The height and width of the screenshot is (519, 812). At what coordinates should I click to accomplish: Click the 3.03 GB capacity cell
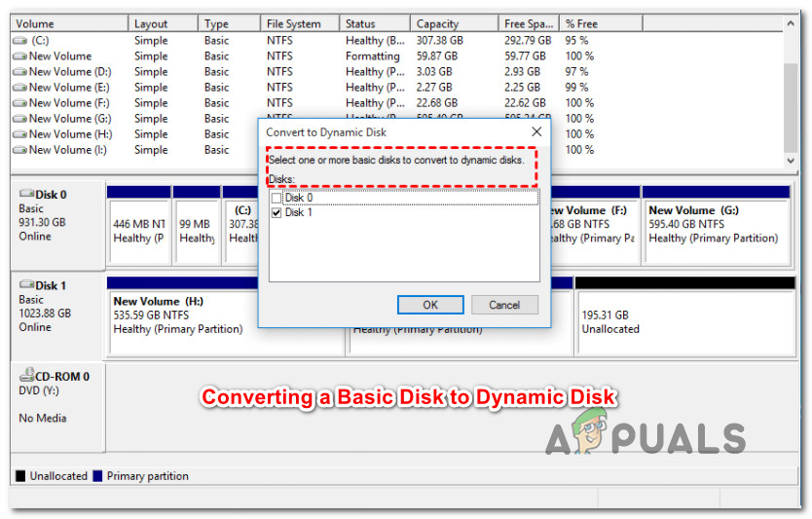(434, 71)
